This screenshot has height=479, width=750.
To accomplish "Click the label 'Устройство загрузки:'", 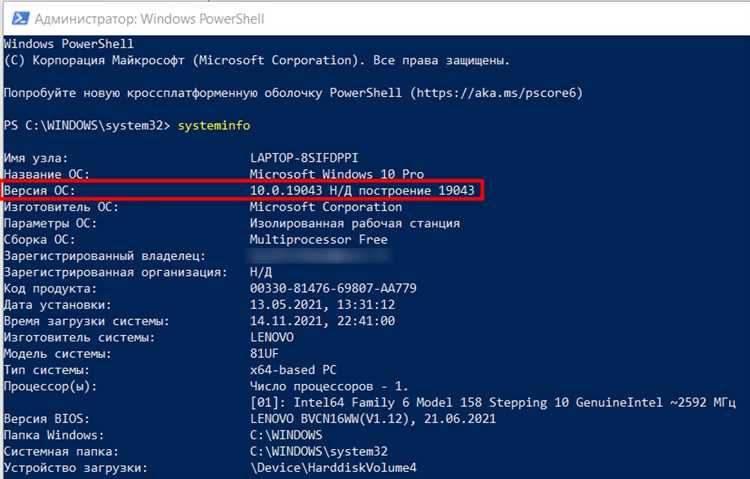I will (x=76, y=468).
